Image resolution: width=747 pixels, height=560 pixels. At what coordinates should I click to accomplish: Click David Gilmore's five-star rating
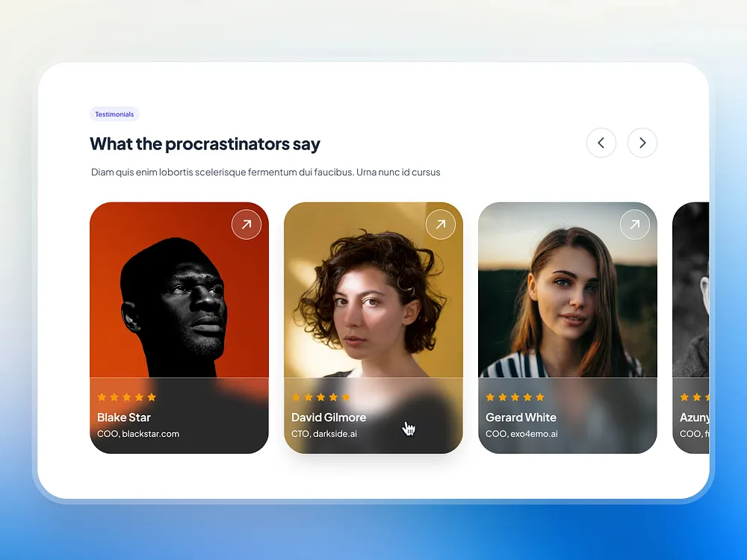point(321,397)
